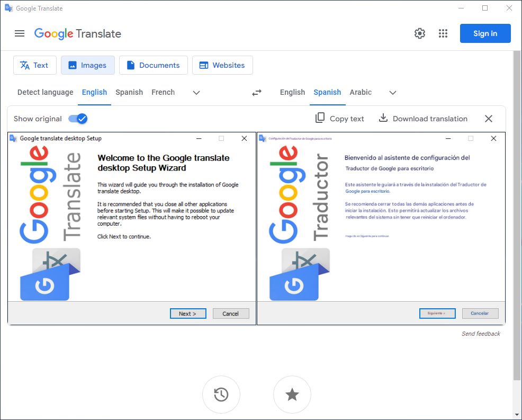This screenshot has height=420, width=522.
Task: Switch to the Text tab
Action: click(x=34, y=65)
